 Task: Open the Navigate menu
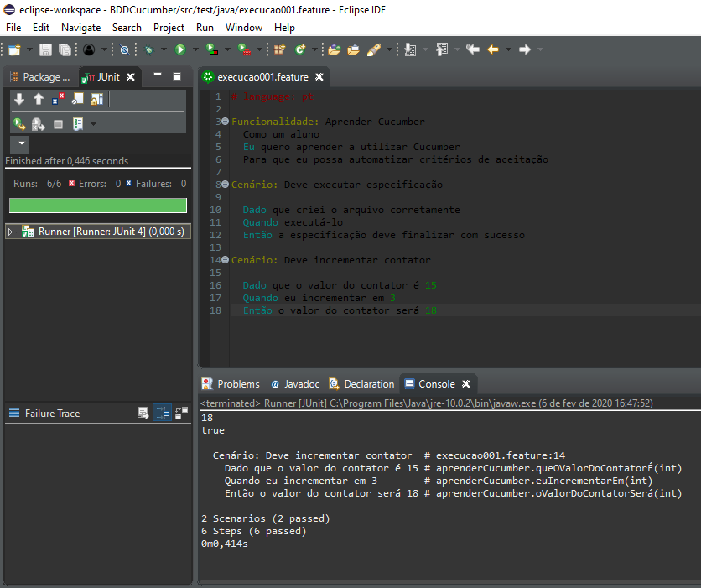coord(81,28)
